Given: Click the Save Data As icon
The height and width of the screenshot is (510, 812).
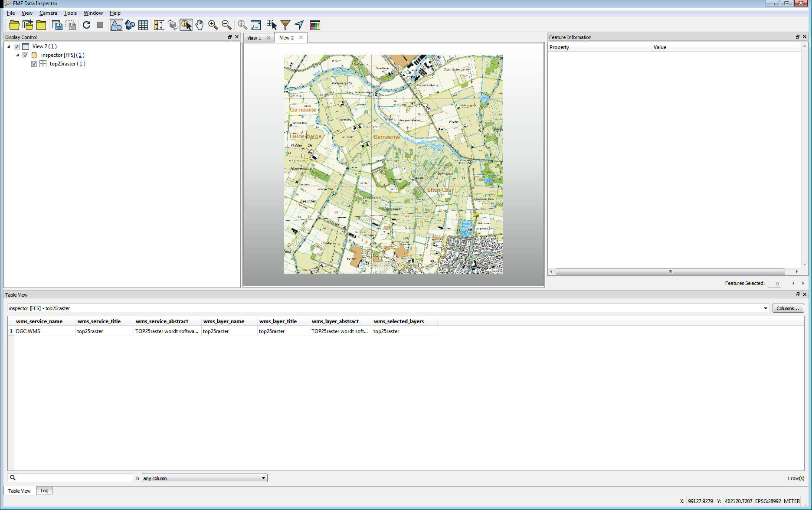Looking at the screenshot, I should 57,25.
